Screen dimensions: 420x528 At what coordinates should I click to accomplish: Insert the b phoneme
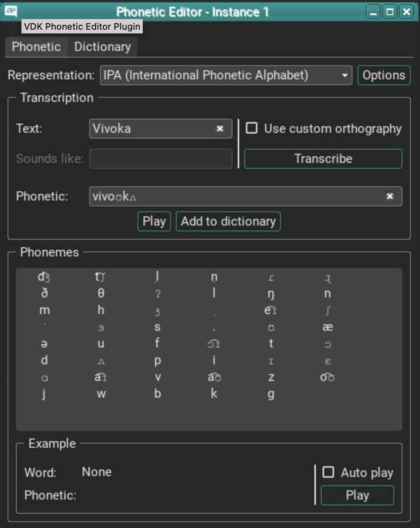pyautogui.click(x=158, y=394)
